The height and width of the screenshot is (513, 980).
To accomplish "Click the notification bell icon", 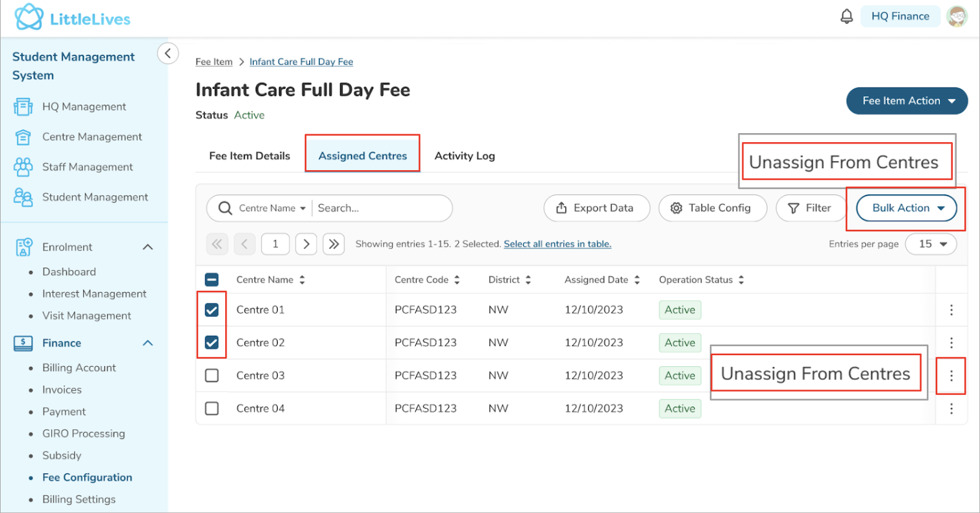I will (x=846, y=17).
